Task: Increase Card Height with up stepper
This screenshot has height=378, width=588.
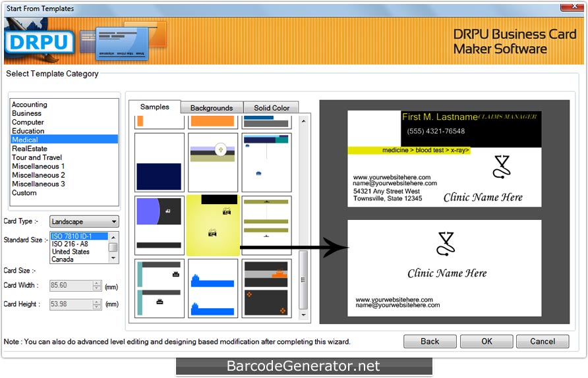Action: 97,302
